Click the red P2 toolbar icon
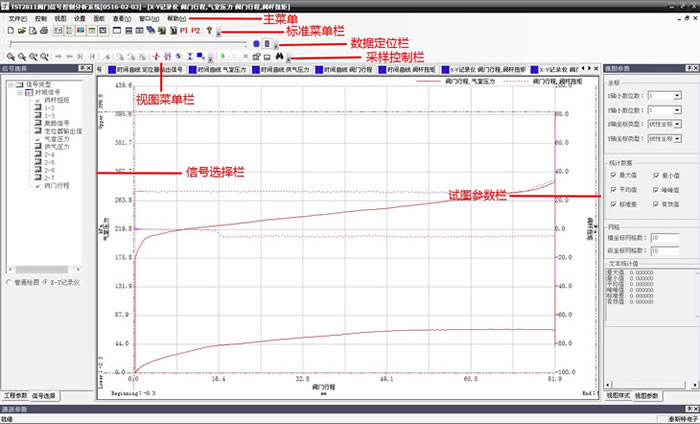Image resolution: width=700 pixels, height=424 pixels. tap(197, 32)
